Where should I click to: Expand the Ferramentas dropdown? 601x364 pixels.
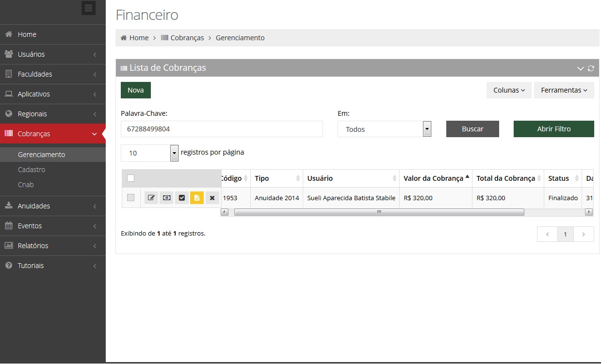pos(564,90)
